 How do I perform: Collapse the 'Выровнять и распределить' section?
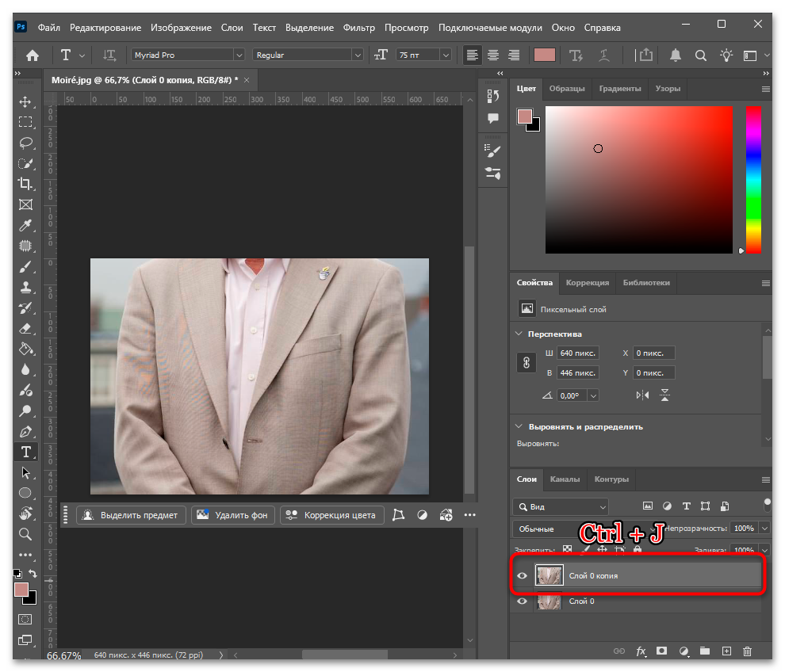coord(519,427)
